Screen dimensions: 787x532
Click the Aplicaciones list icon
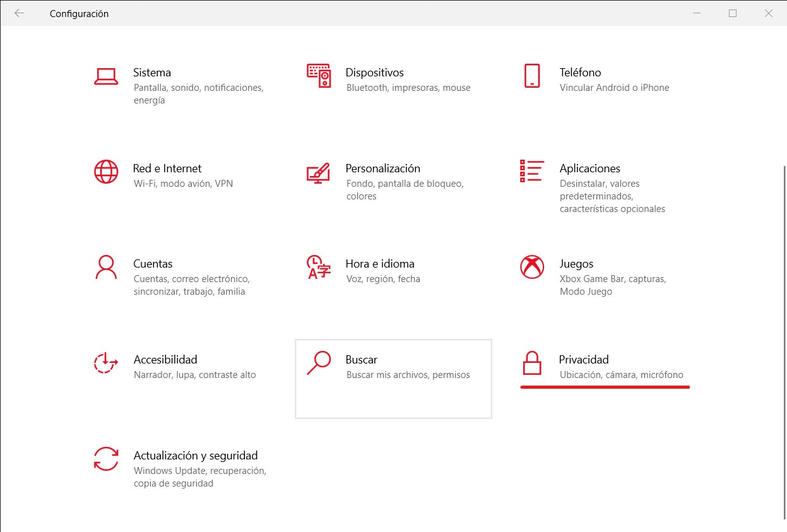pyautogui.click(x=532, y=171)
